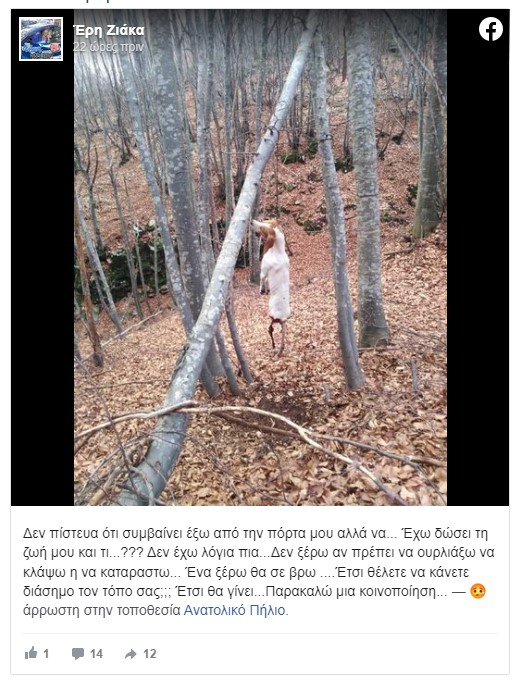Click the comment count number 14
The image size is (522, 687).
coord(96,654)
